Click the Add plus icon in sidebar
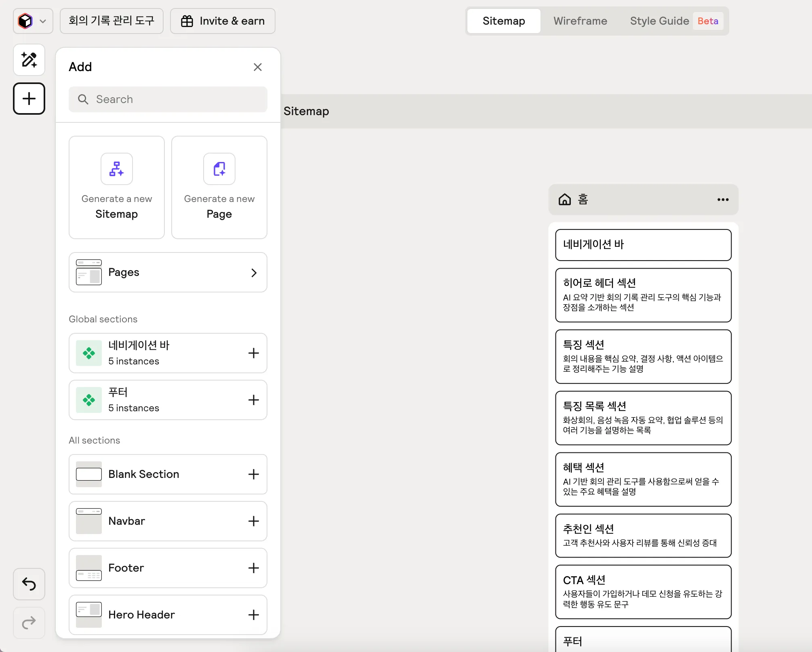Screen dimensions: 812x652 tap(29, 99)
